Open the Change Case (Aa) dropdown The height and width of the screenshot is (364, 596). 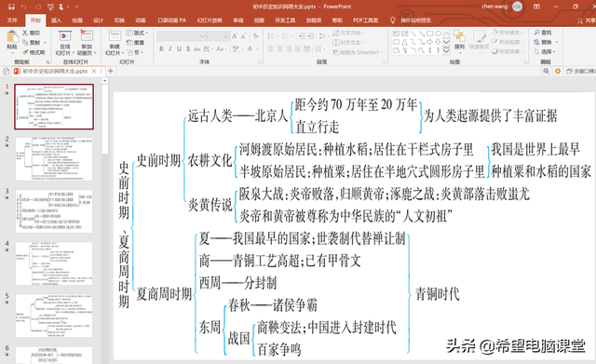coord(221,48)
